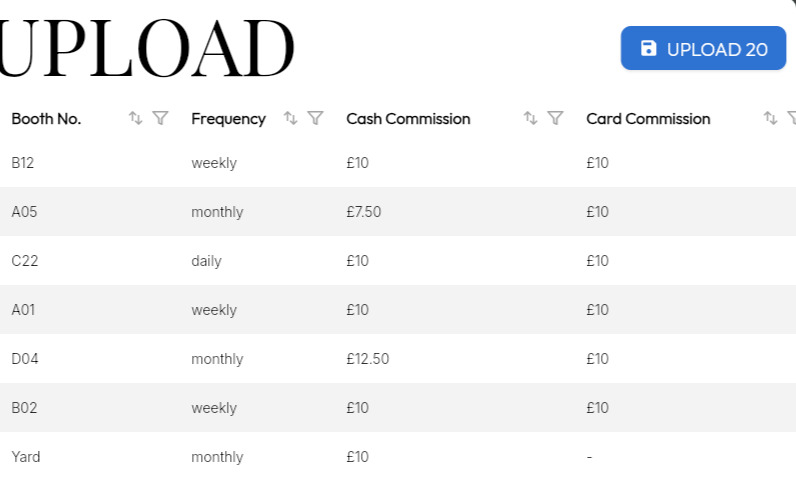The width and height of the screenshot is (796, 477).
Task: Select the A05 booth row
Action: tap(398, 212)
